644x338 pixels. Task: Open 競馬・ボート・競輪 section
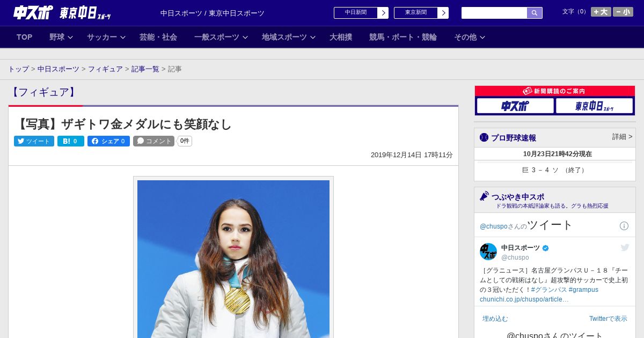(403, 37)
